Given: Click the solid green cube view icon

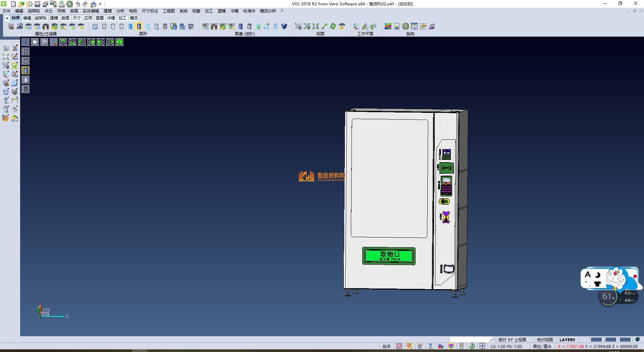Looking at the screenshot, I should 119,42.
